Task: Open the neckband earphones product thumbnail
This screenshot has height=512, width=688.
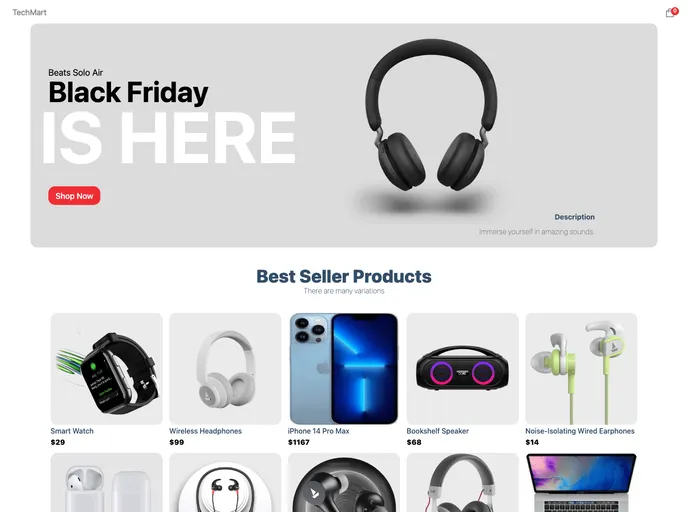Action: 225,483
